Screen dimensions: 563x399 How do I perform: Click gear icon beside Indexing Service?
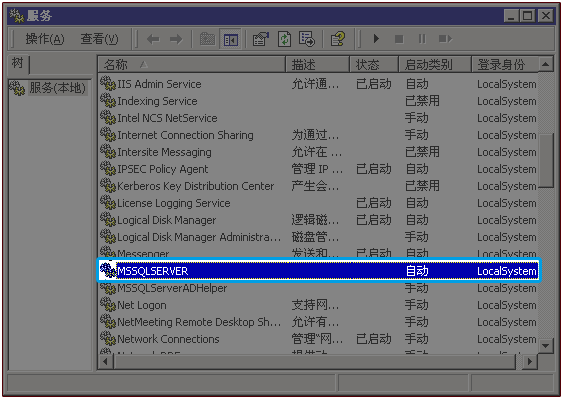(108, 100)
